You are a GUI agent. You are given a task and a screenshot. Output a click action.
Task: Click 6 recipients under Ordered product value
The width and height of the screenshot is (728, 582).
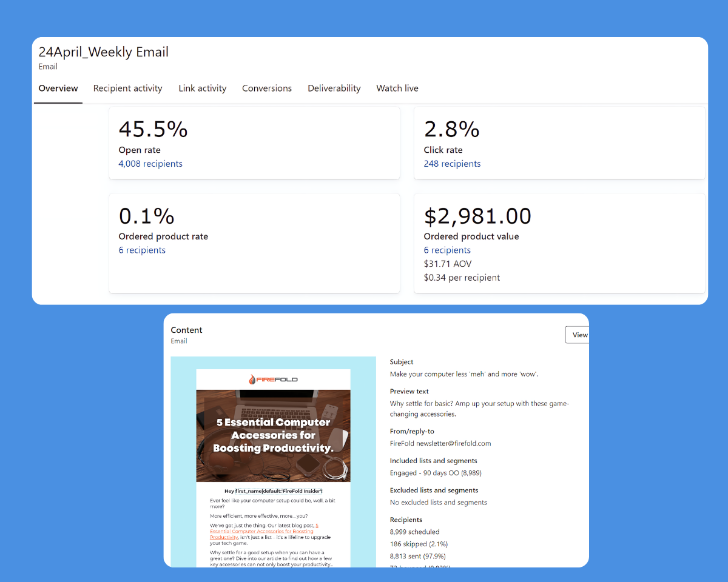click(447, 250)
